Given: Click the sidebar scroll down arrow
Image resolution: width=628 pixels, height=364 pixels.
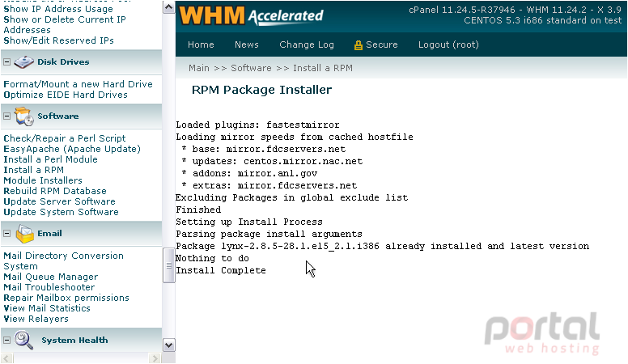Looking at the screenshot, I should 168,345.
